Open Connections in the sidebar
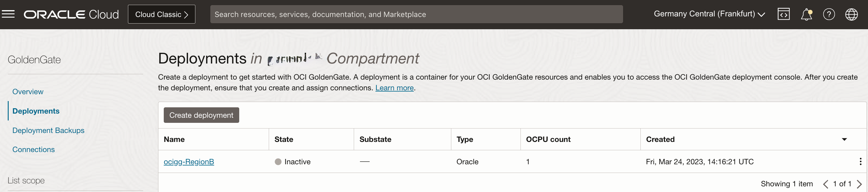 [x=33, y=149]
